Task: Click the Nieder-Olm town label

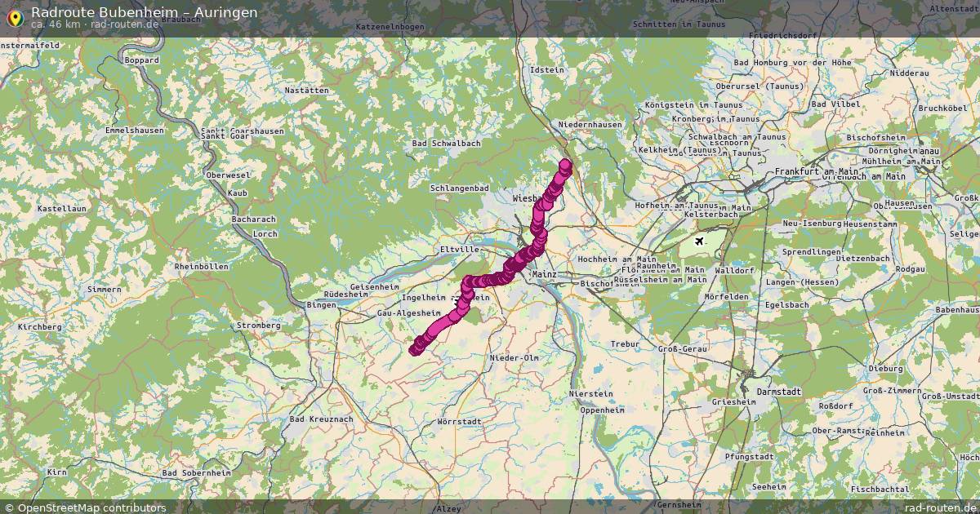Action: pos(514,357)
